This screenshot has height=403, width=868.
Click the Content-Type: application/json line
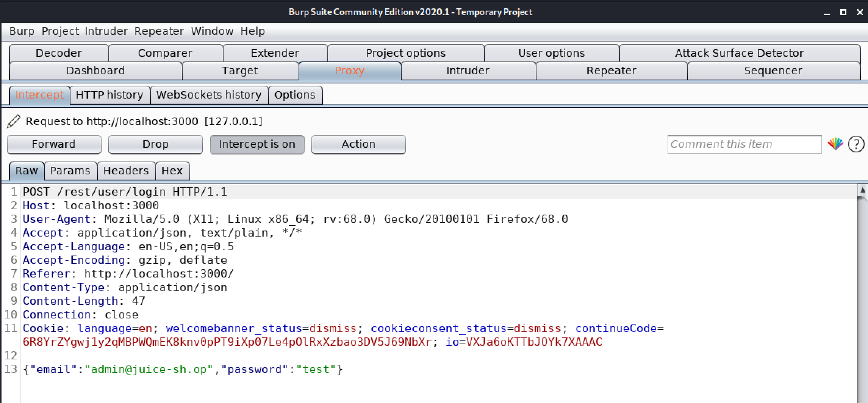125,287
